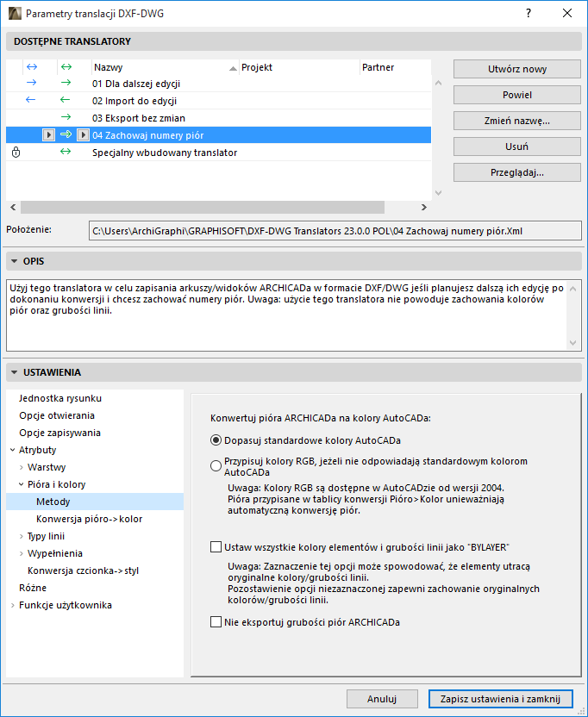Close the Parametry translacji DXF-DWG dialog
Screen dimensions: 588x717
(x=567, y=13)
